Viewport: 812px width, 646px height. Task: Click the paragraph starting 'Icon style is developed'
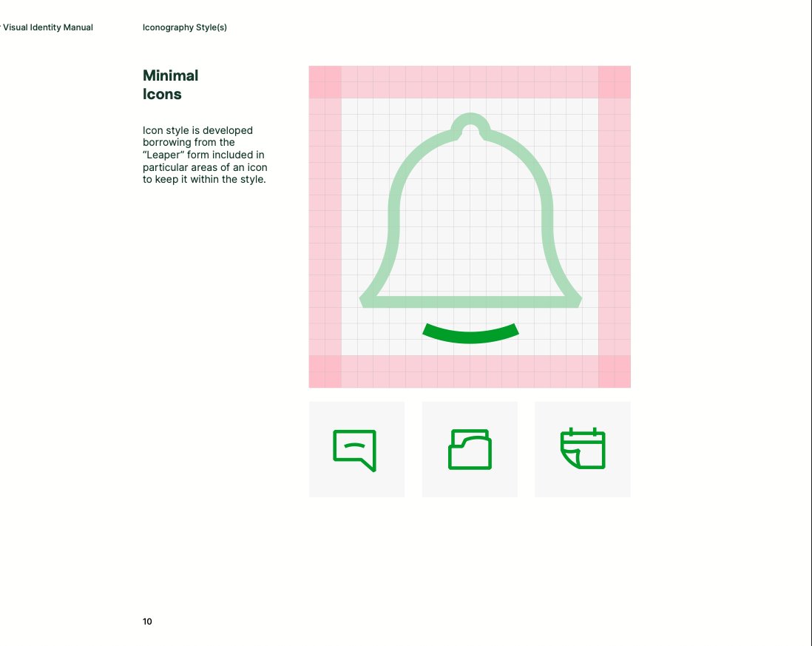tap(205, 155)
